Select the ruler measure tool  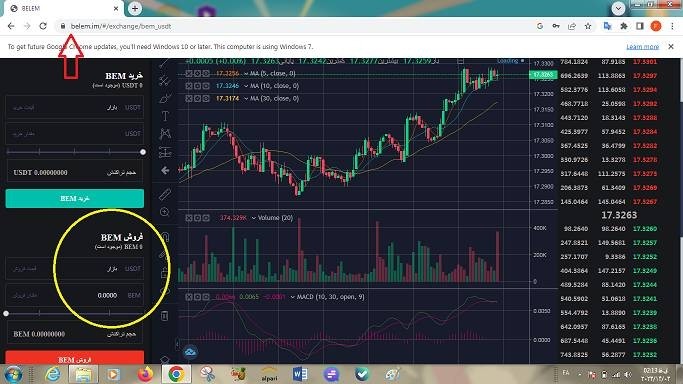click(165, 194)
